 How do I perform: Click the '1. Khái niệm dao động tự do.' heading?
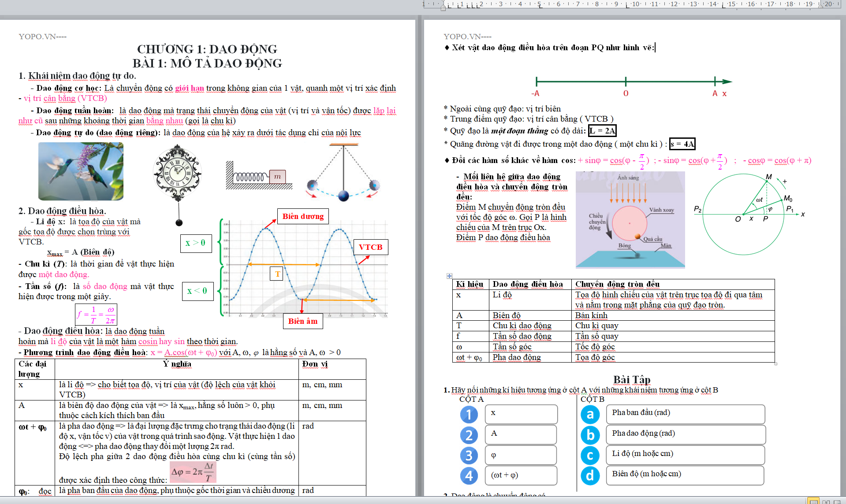77,76
